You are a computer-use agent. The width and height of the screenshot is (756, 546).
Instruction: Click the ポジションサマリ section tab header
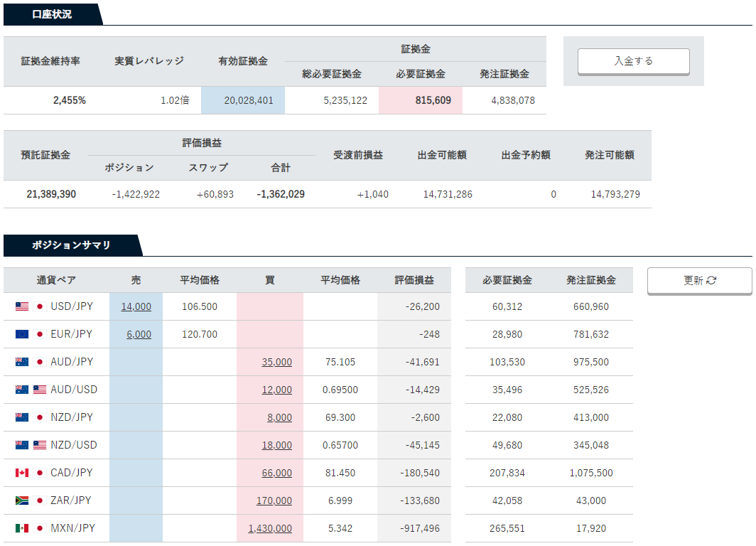point(71,245)
